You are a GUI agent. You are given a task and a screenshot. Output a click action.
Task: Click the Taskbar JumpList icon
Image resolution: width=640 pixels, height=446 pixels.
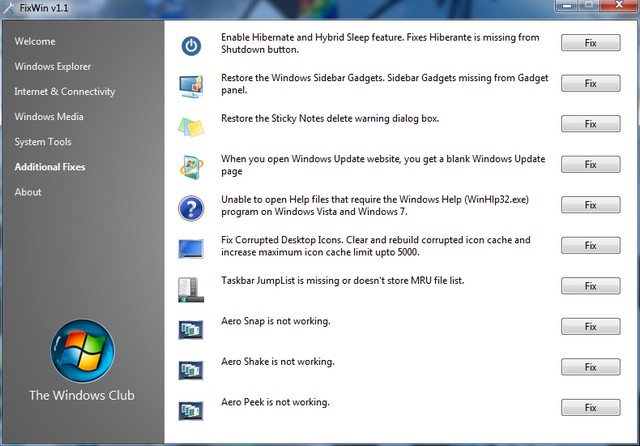pyautogui.click(x=191, y=290)
